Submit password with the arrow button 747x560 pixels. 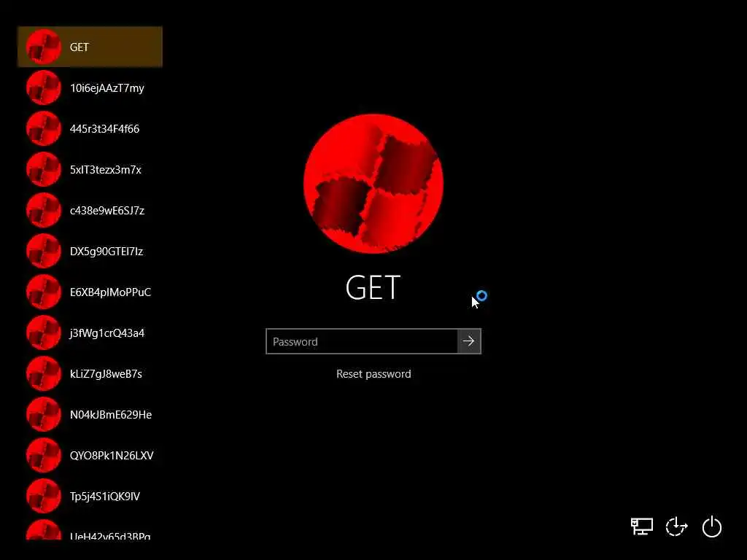pos(469,341)
